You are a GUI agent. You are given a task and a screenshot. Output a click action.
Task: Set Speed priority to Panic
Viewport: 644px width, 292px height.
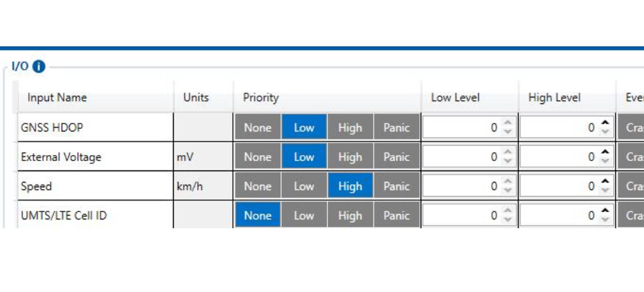point(396,187)
